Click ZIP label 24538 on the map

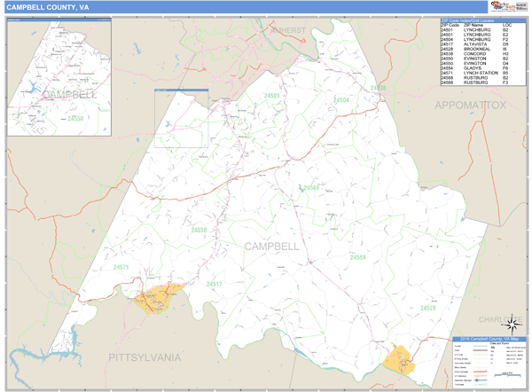pyautogui.click(x=378, y=88)
